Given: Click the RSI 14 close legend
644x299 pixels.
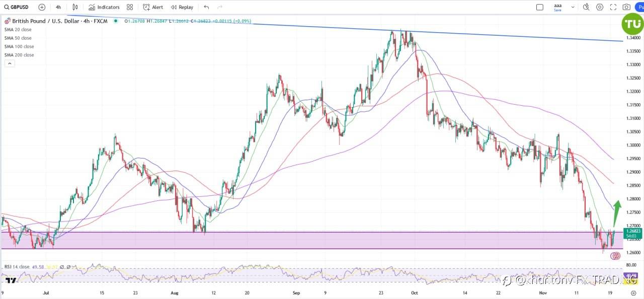Looking at the screenshot, I should tap(17, 267).
